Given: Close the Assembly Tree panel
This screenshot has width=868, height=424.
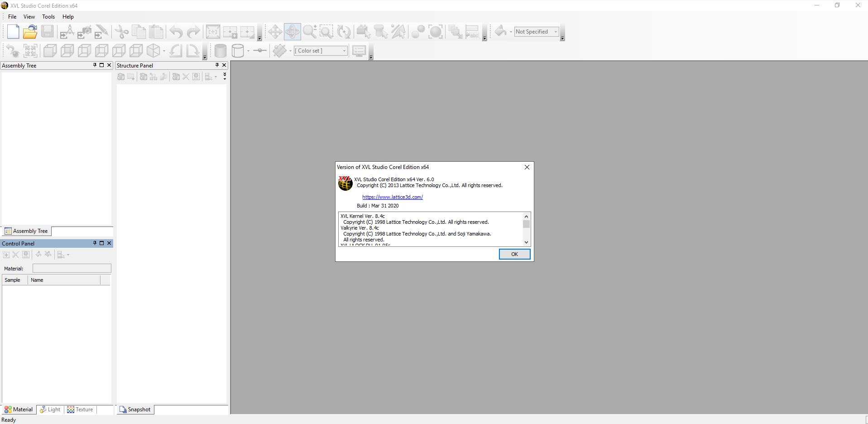Looking at the screenshot, I should 109,65.
